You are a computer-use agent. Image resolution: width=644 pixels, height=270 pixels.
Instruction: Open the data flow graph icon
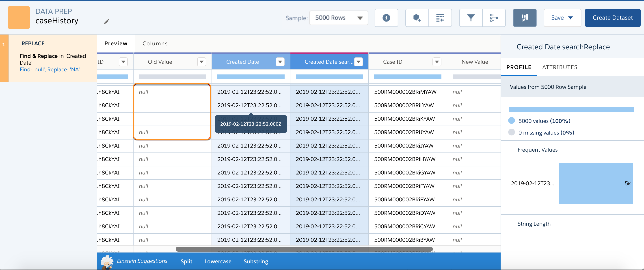[494, 18]
